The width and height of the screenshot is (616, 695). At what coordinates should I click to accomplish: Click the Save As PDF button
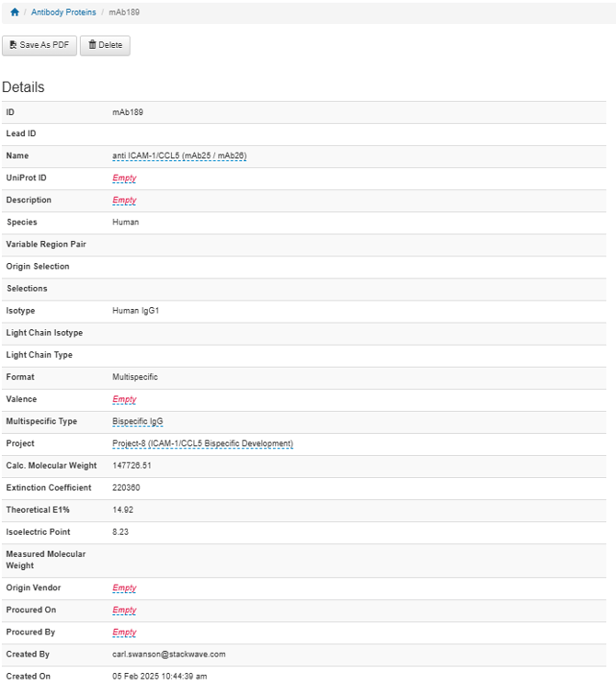pyautogui.click(x=40, y=45)
